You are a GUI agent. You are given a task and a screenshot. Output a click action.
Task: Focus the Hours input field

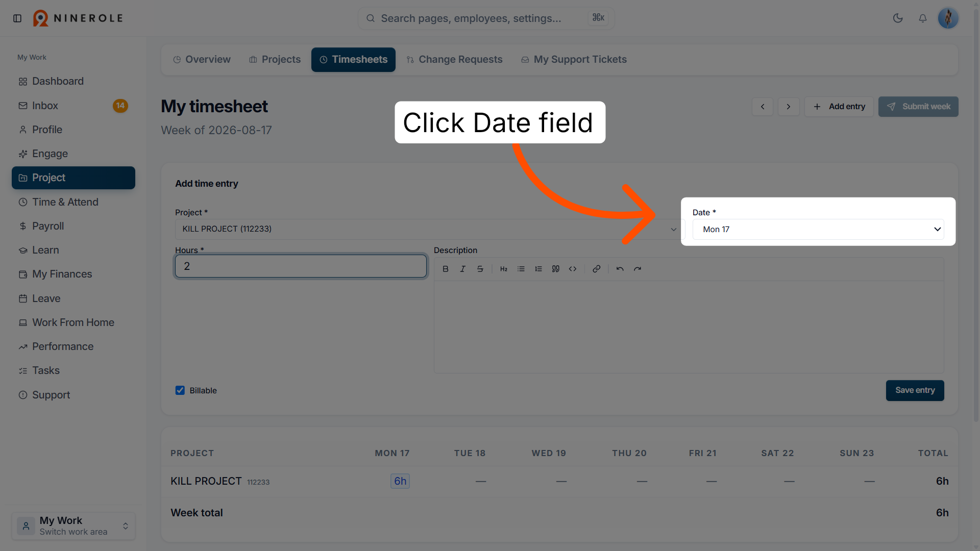point(301,266)
